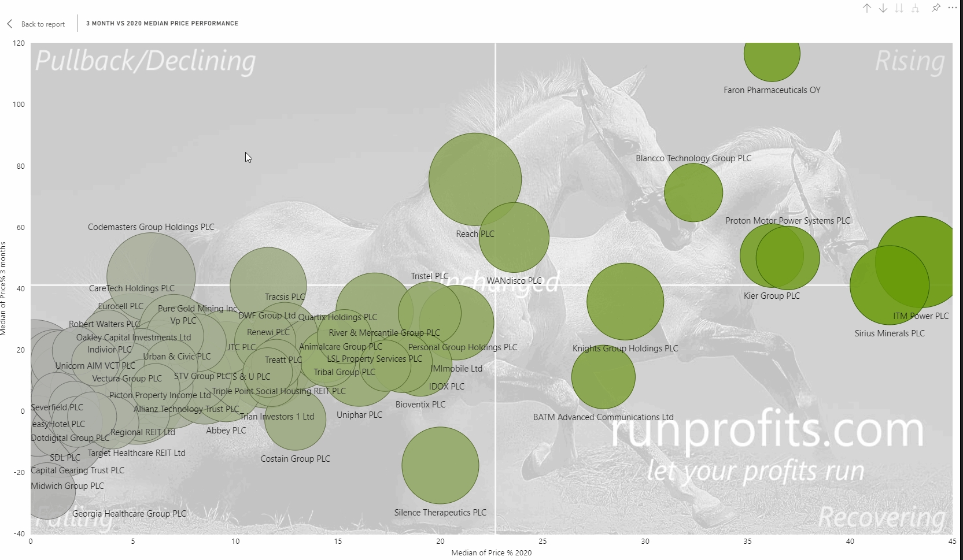Click the CareTech Holdings PLC label
963x560 pixels.
pyautogui.click(x=132, y=288)
